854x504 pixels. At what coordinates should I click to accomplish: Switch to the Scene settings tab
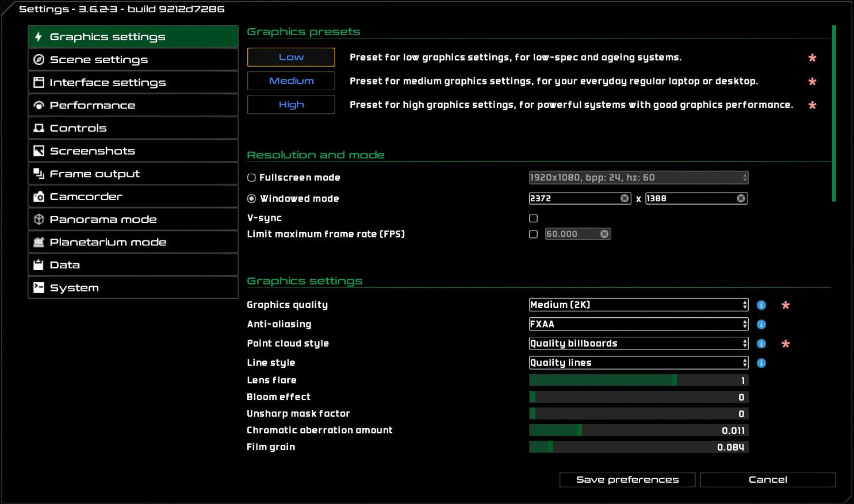pyautogui.click(x=133, y=60)
